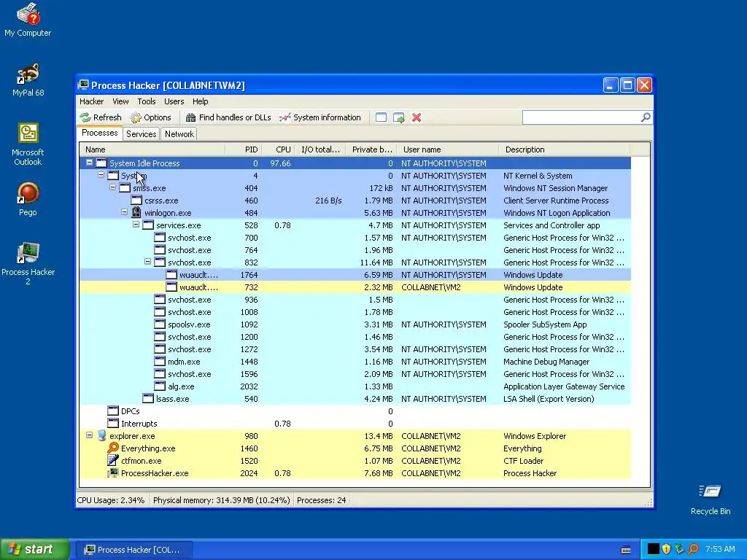Click the Refresh toolbar button
Screen dimensions: 747x560
[101, 117]
